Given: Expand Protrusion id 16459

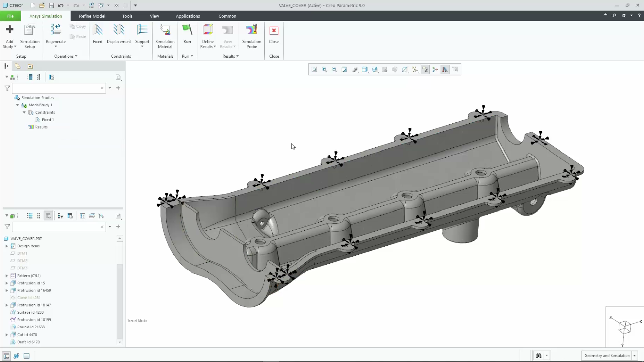Looking at the screenshot, I should pos(7,290).
